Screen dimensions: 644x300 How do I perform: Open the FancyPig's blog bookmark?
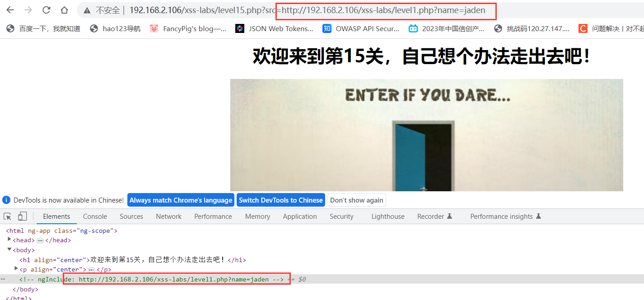click(188, 28)
